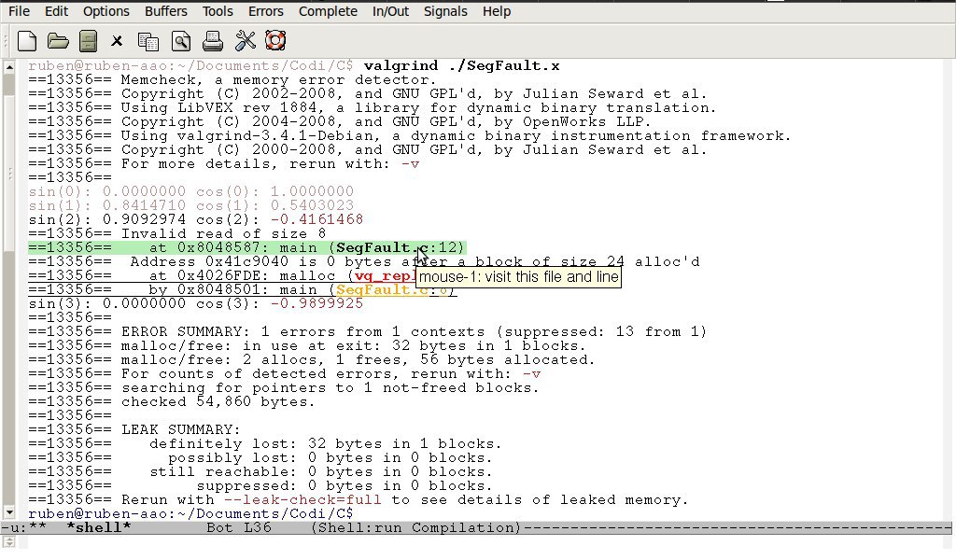Open the Tools menu
Screen dimensions: 956x560
(x=218, y=11)
